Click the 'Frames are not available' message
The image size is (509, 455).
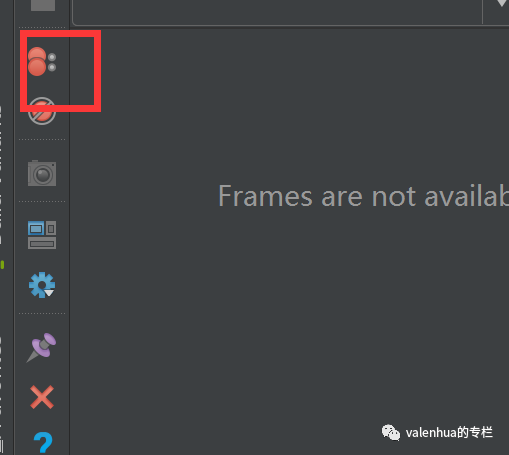(363, 196)
